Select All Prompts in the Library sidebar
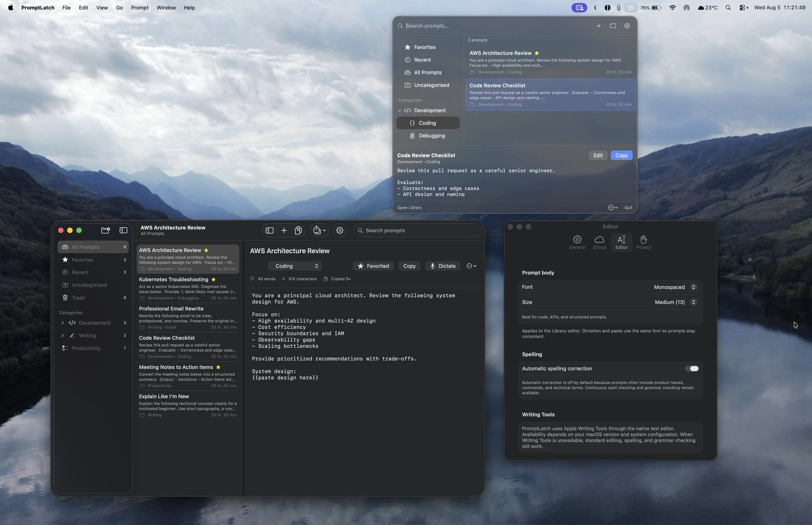Screen dimensions: 812x525 tap(93, 247)
